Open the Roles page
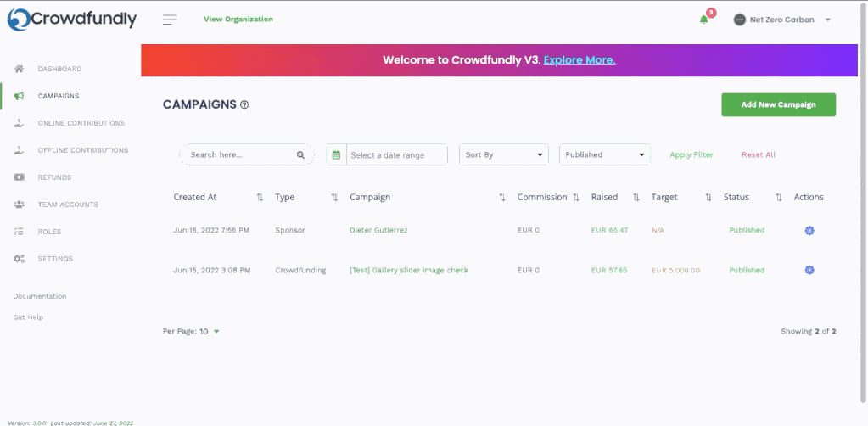The width and height of the screenshot is (868, 426). [49, 232]
